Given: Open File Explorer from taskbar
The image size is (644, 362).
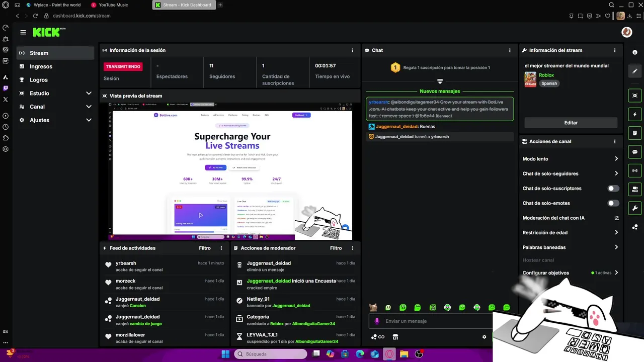Looking at the screenshot, I should [x=404, y=354].
